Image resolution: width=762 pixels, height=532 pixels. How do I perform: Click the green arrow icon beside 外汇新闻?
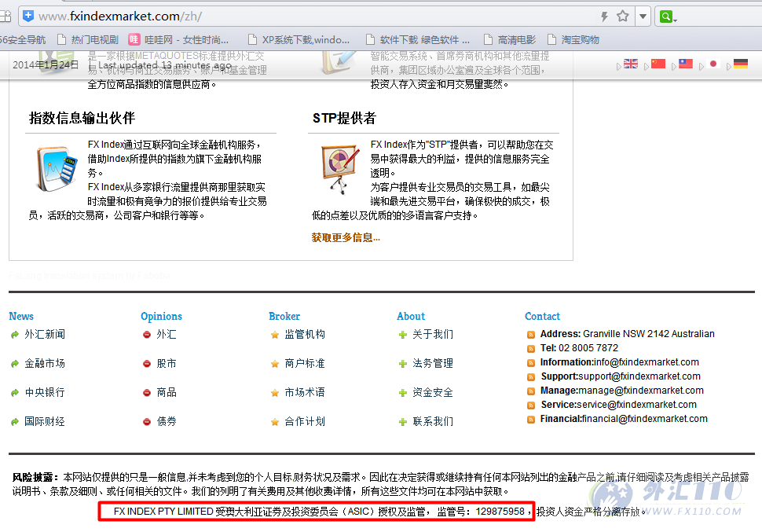15,335
